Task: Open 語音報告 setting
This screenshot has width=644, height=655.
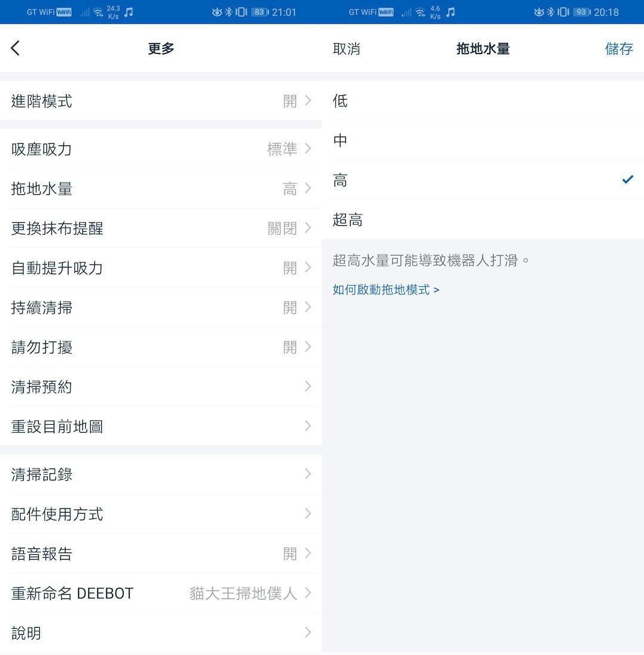Action: tap(161, 554)
